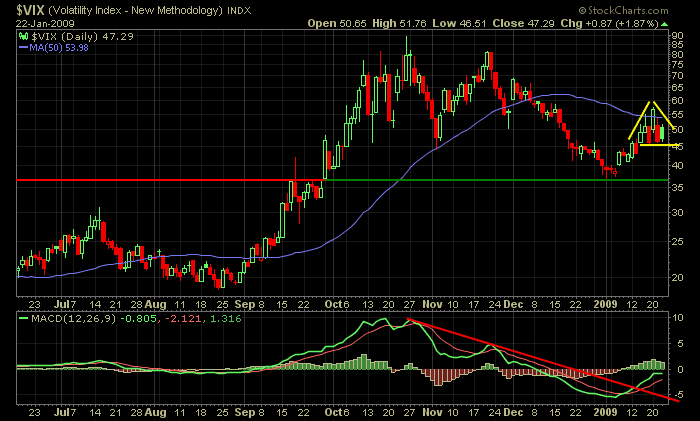Click the 80 label on the price axis
This screenshot has width=700, height=421.
coord(677,55)
